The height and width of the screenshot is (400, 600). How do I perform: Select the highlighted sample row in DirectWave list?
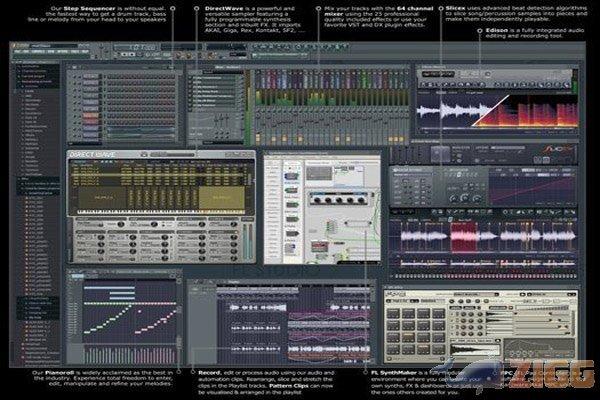tap(159, 175)
